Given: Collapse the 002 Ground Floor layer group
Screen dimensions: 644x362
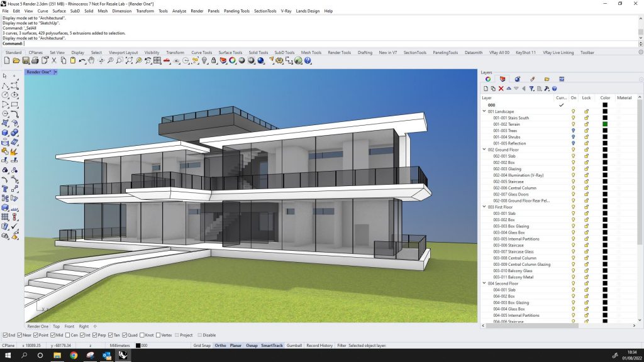Looking at the screenshot, I should point(484,150).
